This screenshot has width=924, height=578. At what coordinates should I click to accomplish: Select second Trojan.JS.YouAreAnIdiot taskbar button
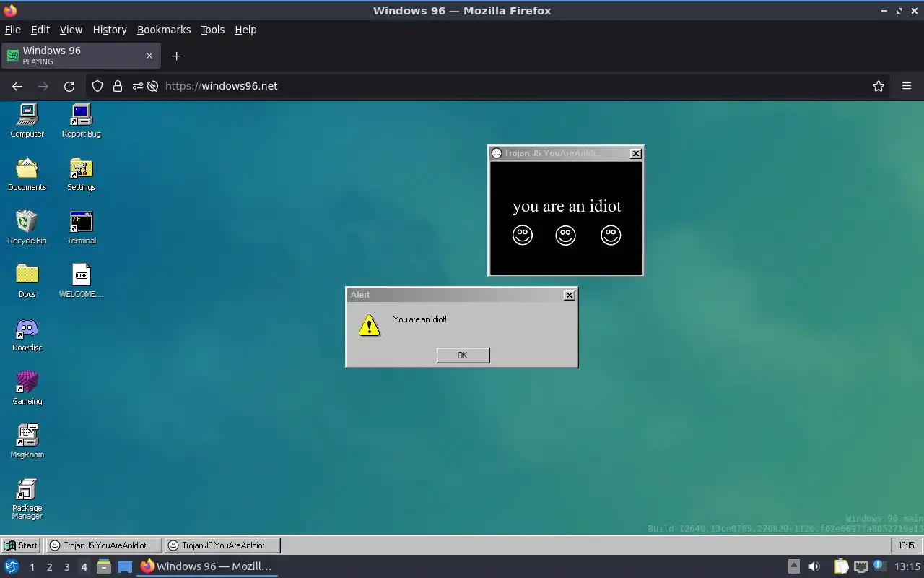tap(222, 545)
